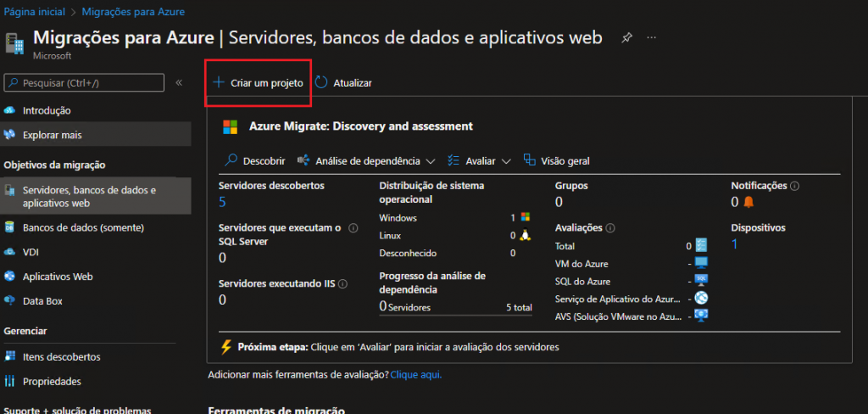Click the pin icon beside the page title
This screenshot has width=868, height=414.
click(x=626, y=38)
